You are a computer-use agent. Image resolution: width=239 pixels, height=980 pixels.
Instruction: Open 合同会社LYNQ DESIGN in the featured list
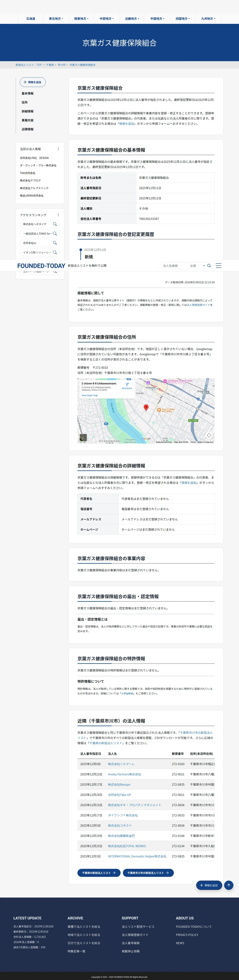coord(34,158)
